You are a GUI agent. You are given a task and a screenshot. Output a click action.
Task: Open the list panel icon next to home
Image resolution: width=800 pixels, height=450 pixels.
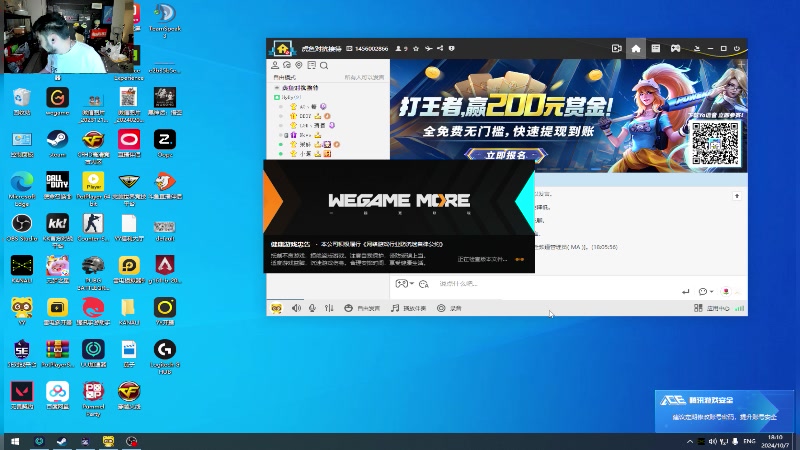(x=656, y=48)
